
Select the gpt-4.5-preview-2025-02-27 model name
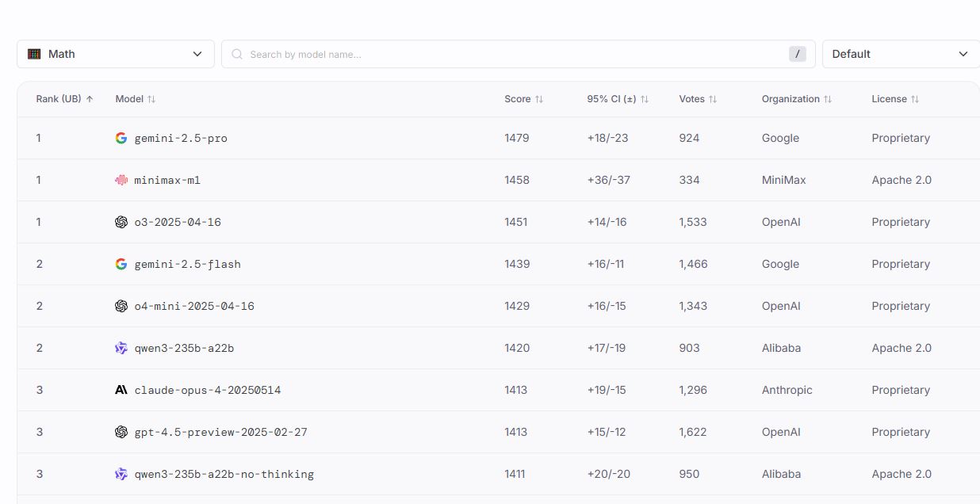pos(220,432)
